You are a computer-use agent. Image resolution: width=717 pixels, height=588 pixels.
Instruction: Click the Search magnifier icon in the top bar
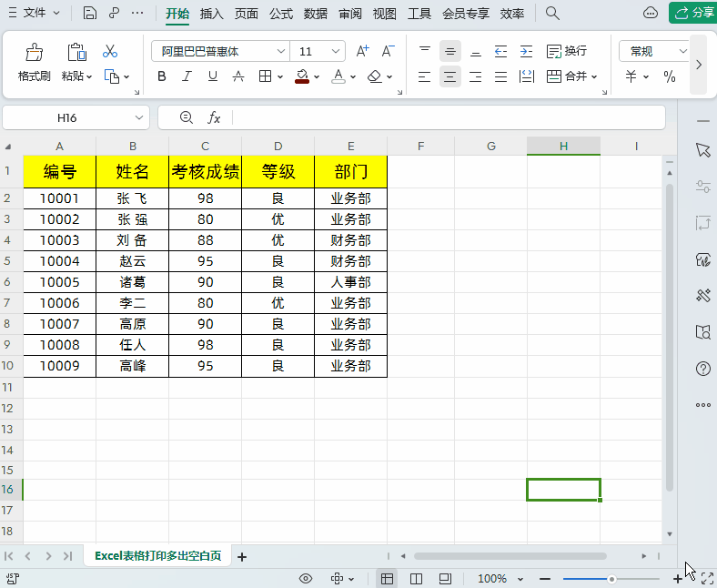coord(552,14)
